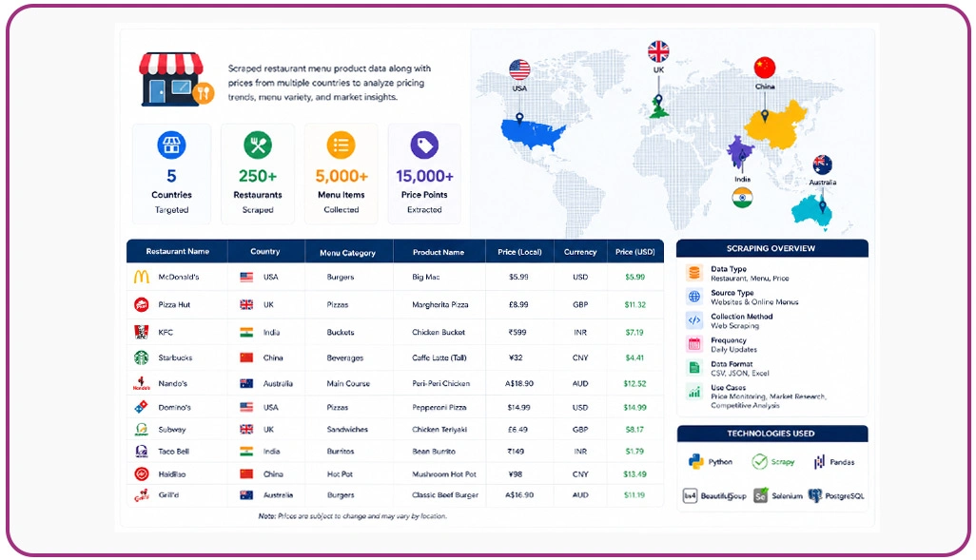Click the Restaurant Name column header
Viewport: 976px width, 560px height.
(x=177, y=251)
